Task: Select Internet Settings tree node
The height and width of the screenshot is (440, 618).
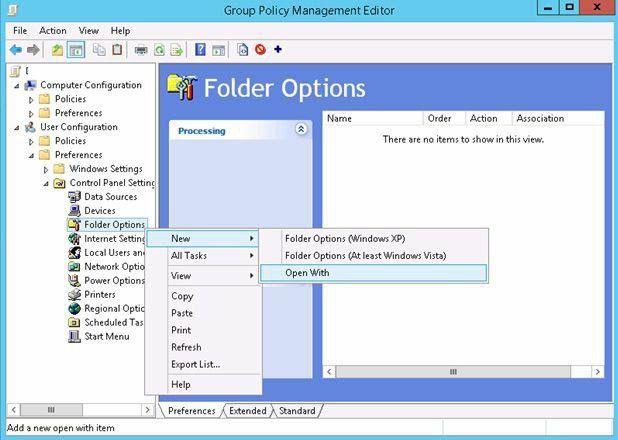Action: (x=112, y=239)
